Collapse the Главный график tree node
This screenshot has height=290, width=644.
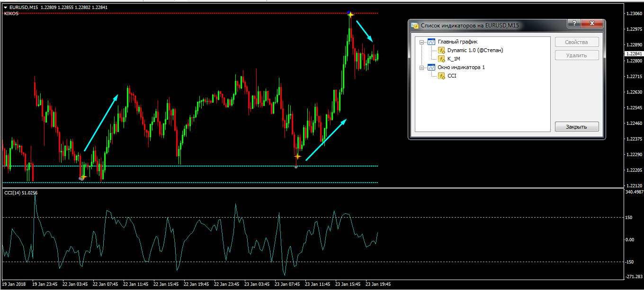(x=421, y=42)
